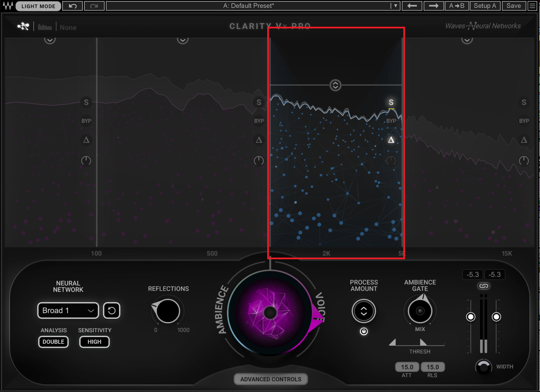Image resolution: width=540 pixels, height=392 pixels.
Task: Bypass the 2K frequency band
Action: [391, 121]
